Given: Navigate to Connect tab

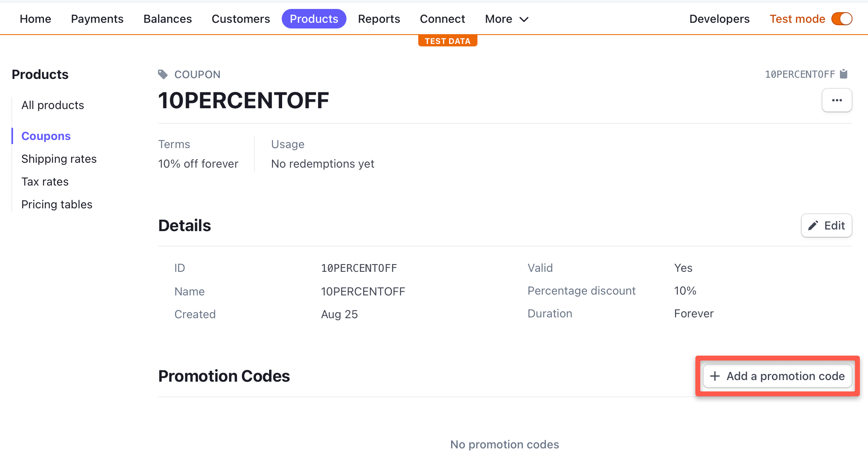Looking at the screenshot, I should click(x=442, y=19).
